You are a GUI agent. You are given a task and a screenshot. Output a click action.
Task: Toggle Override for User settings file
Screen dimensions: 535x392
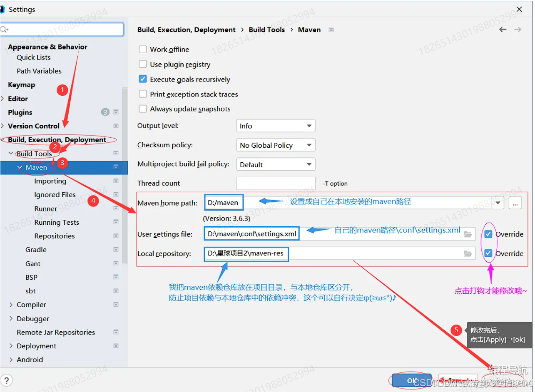(488, 234)
